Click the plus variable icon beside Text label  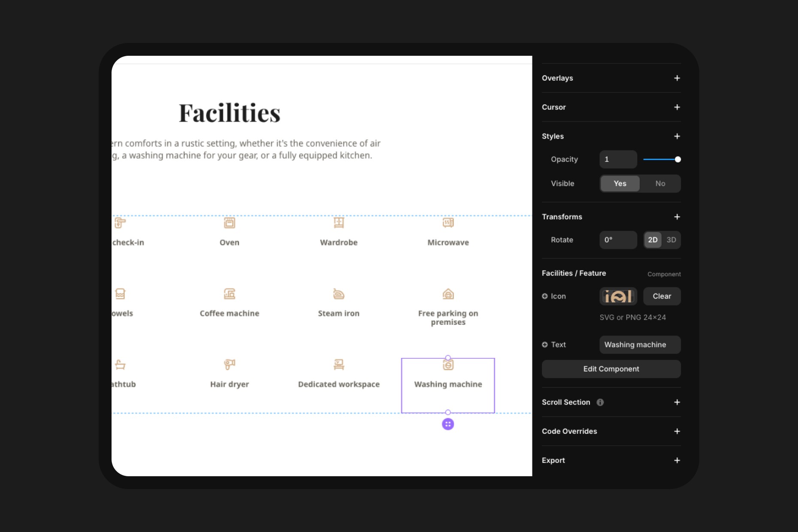[545, 345]
